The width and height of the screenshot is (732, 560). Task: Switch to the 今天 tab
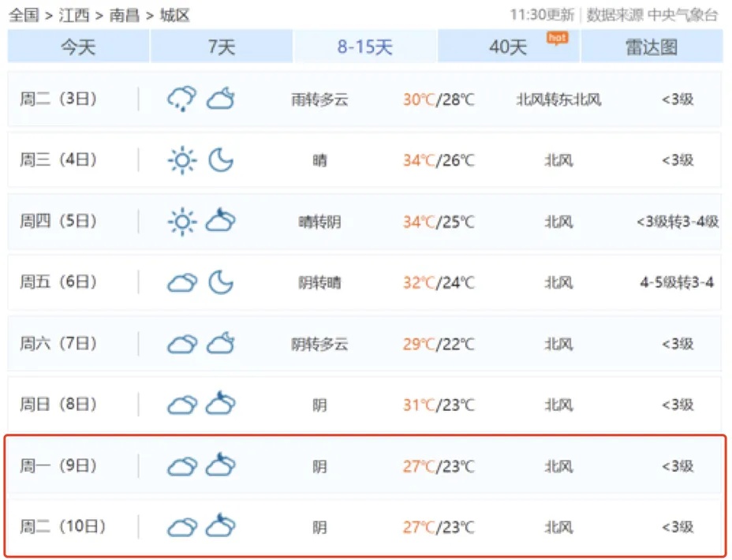(x=78, y=47)
